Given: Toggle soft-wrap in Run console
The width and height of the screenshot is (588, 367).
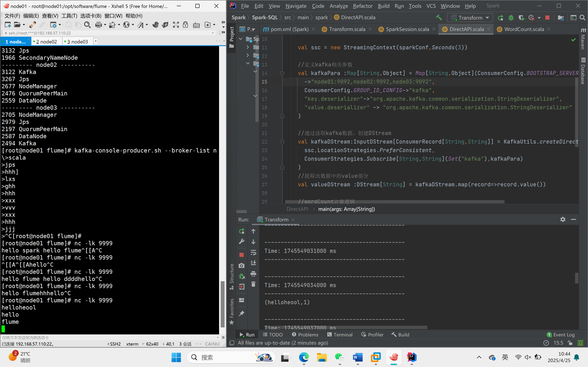Looking at the screenshot, I should click(253, 252).
